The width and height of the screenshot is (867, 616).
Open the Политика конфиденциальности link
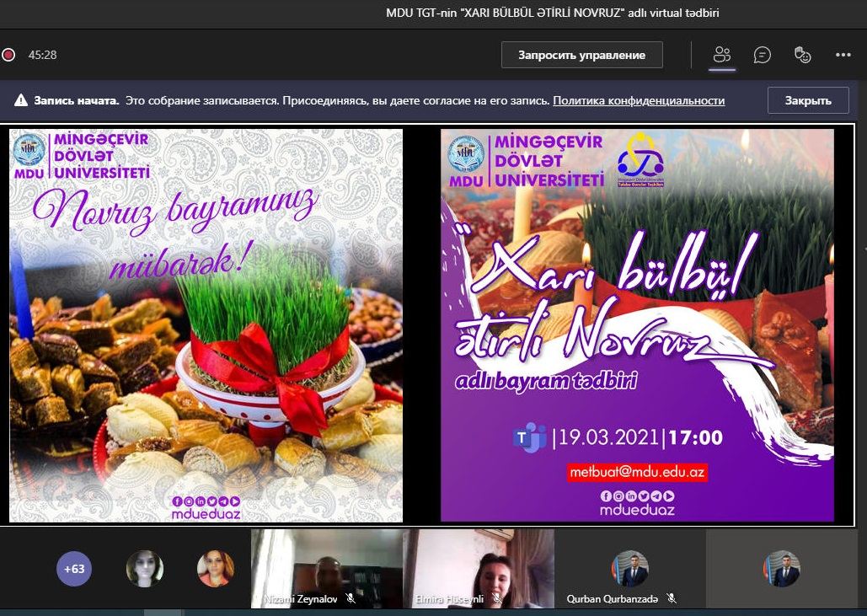[x=639, y=100]
